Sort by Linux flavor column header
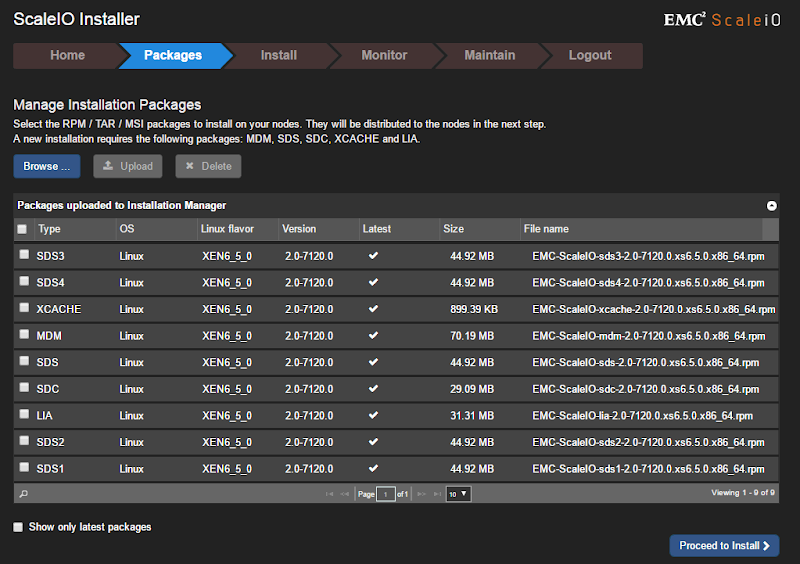This screenshot has width=800, height=564. tap(237, 229)
